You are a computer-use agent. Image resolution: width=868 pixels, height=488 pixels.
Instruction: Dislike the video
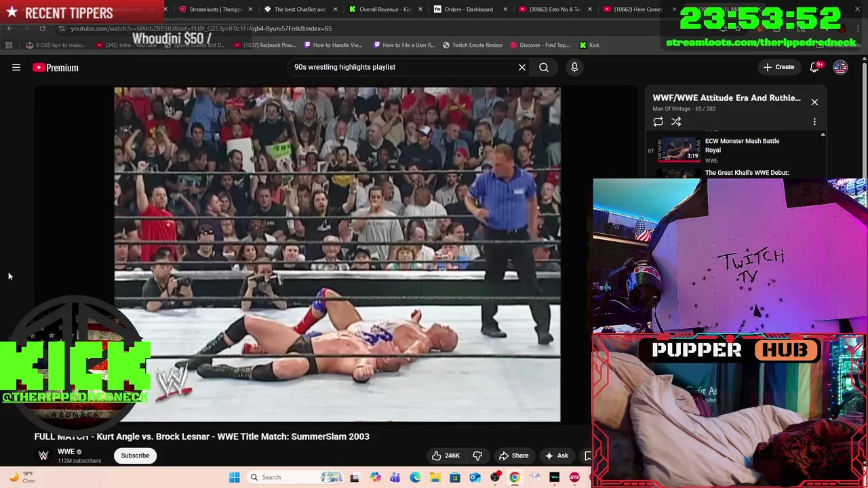[477, 455]
